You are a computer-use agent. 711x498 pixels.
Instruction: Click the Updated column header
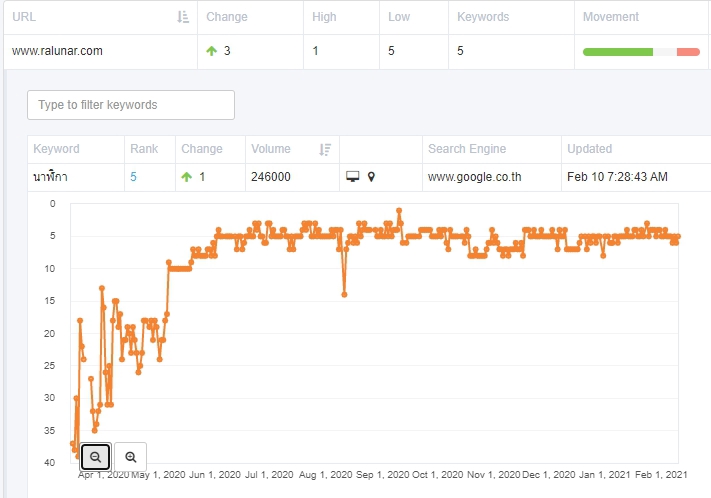point(589,149)
